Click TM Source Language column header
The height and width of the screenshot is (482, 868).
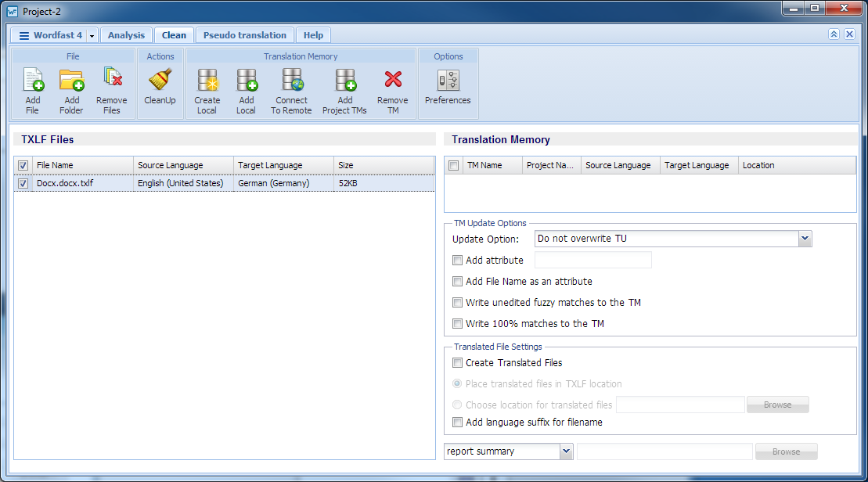(x=621, y=165)
